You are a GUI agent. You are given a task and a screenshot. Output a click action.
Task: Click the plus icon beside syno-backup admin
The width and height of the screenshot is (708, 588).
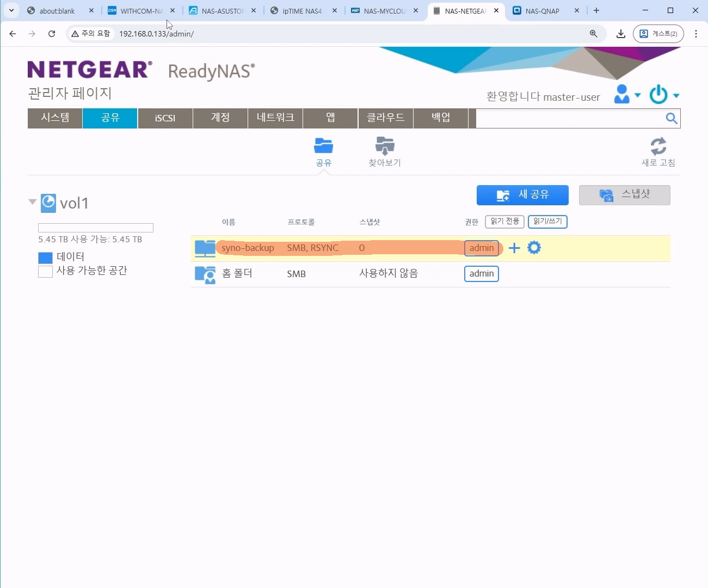514,248
